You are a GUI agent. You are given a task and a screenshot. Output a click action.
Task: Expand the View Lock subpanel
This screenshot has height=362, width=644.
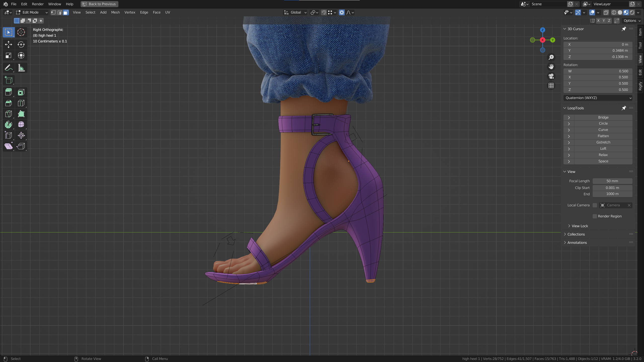pyautogui.click(x=580, y=226)
